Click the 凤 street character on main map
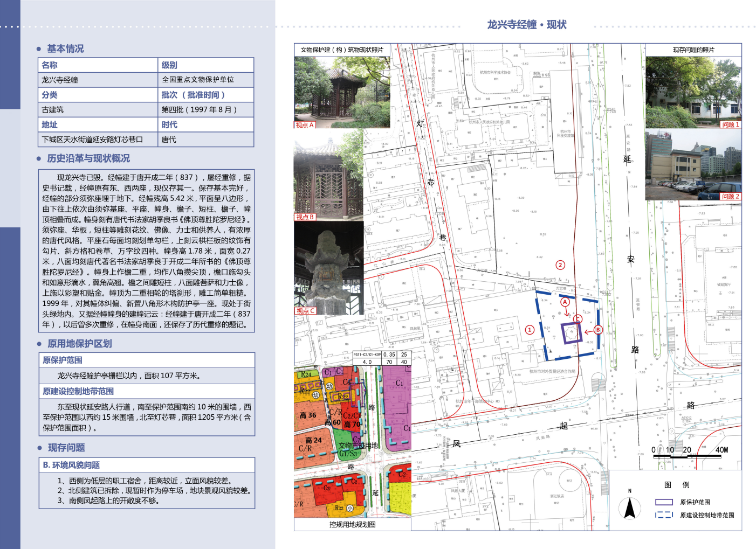 click(457, 443)
